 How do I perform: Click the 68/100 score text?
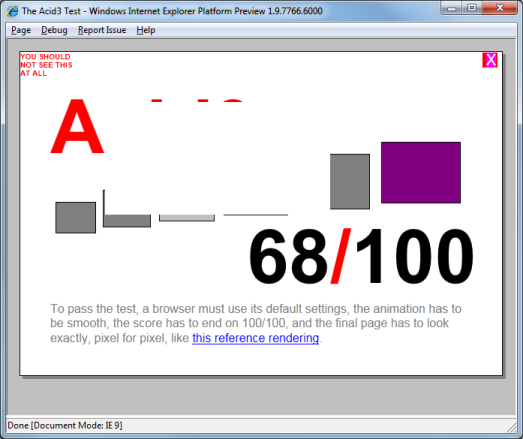pos(361,256)
